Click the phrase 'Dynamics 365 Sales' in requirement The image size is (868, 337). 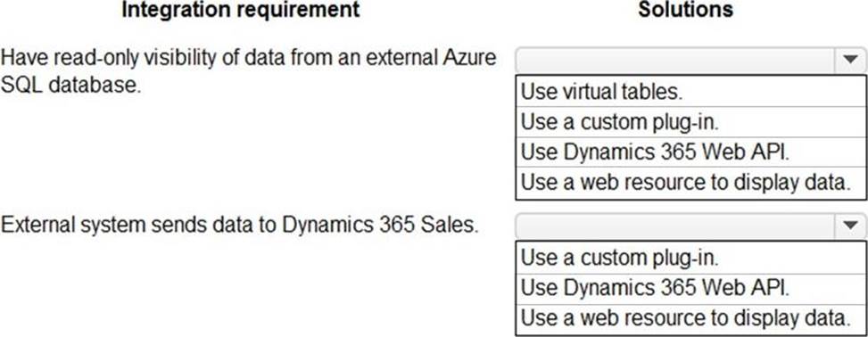coord(380,226)
